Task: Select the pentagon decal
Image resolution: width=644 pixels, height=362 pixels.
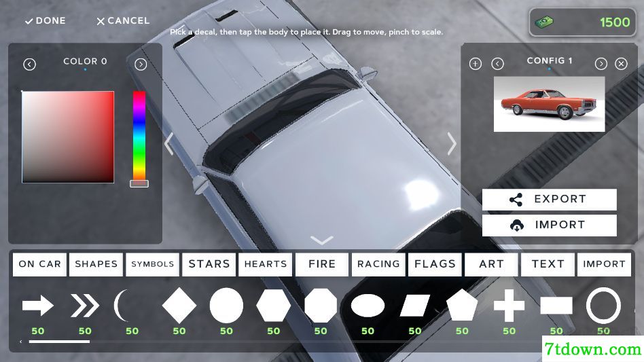Action: tap(462, 305)
